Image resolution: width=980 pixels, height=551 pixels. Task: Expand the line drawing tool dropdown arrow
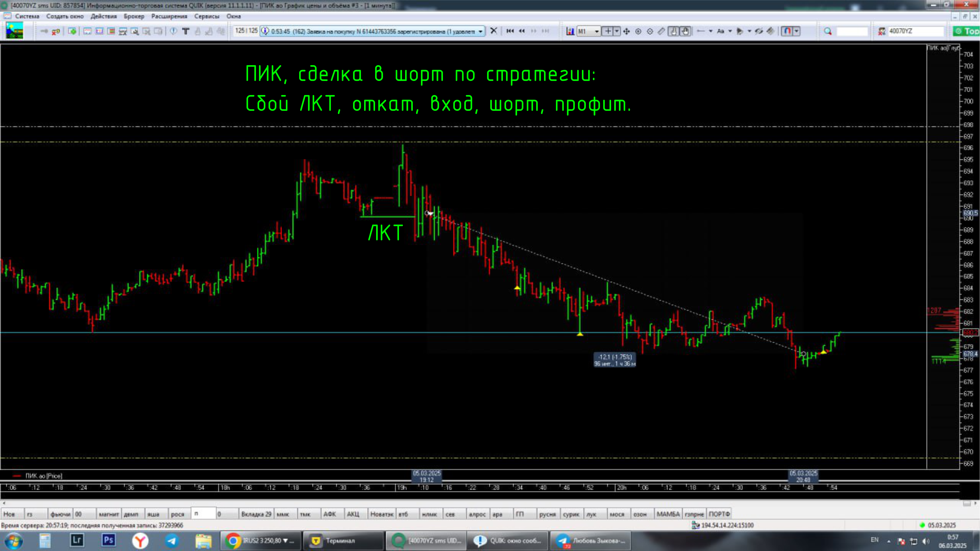710,31
